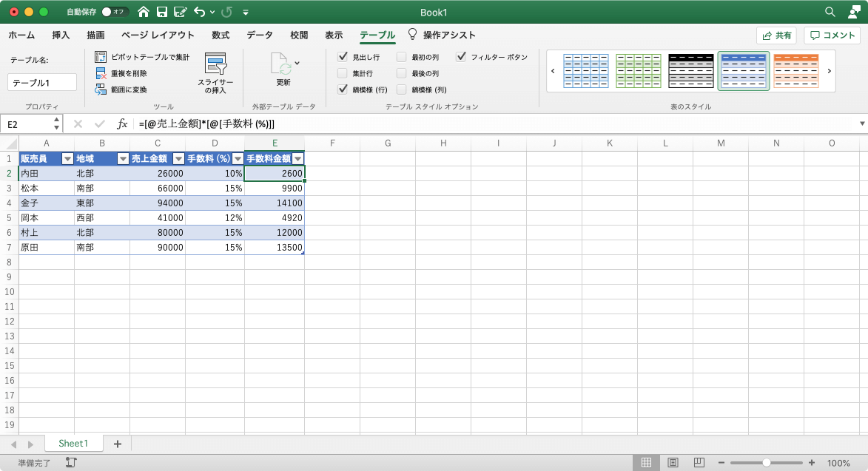Viewport: 868px width, 471px height.
Task: Click the コメント button
Action: coord(832,35)
